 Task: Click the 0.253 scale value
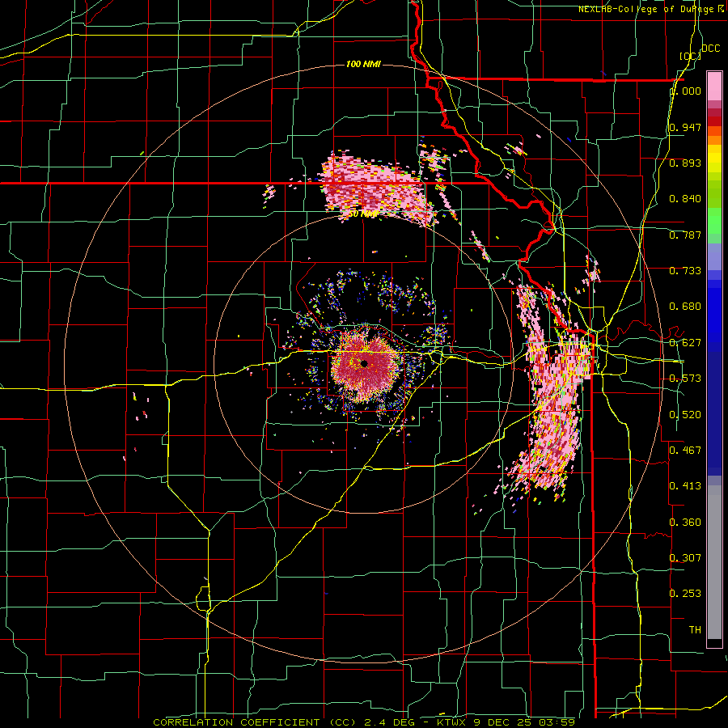pyautogui.click(x=685, y=594)
